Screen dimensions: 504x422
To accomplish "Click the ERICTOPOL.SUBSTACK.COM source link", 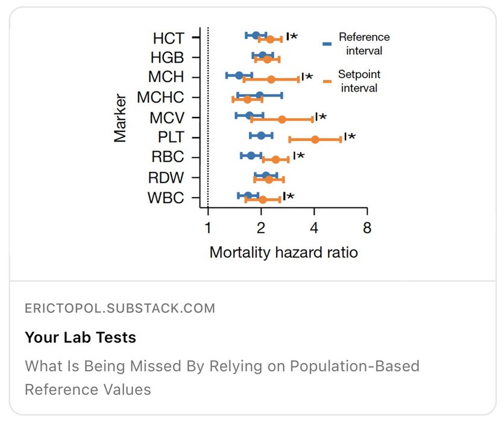I will tap(119, 309).
